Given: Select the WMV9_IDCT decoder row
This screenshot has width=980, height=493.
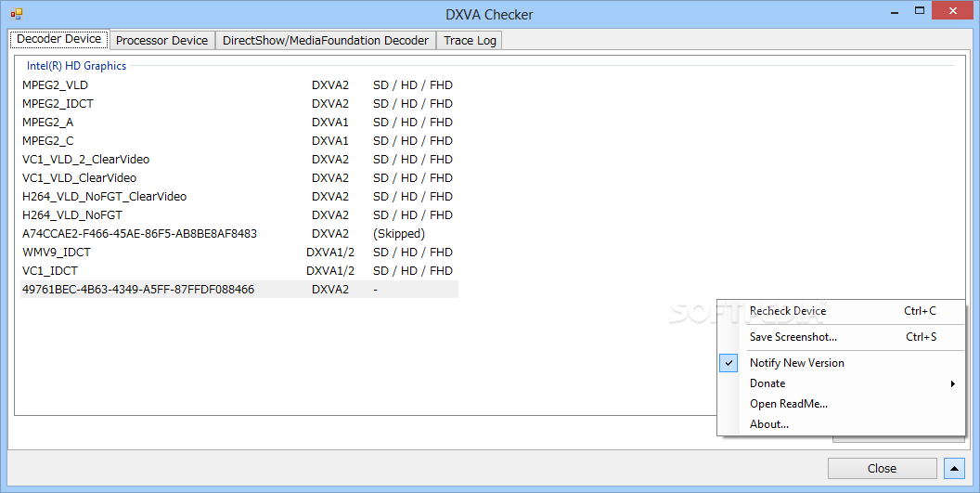Looking at the screenshot, I should point(239,253).
